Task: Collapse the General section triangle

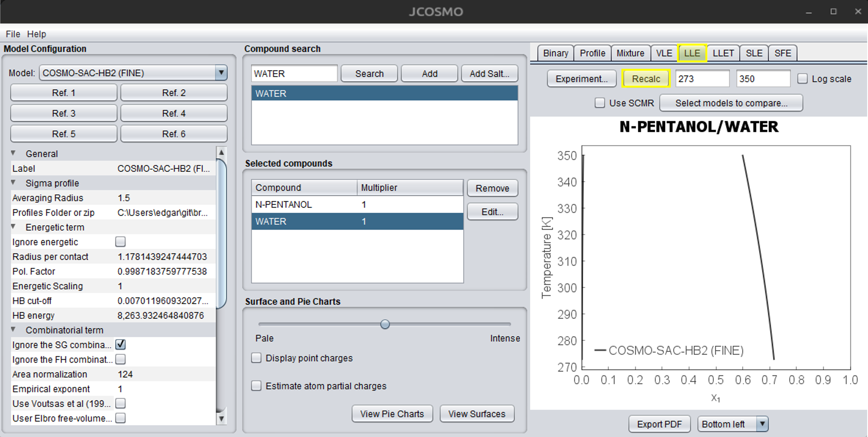Action: [x=13, y=153]
